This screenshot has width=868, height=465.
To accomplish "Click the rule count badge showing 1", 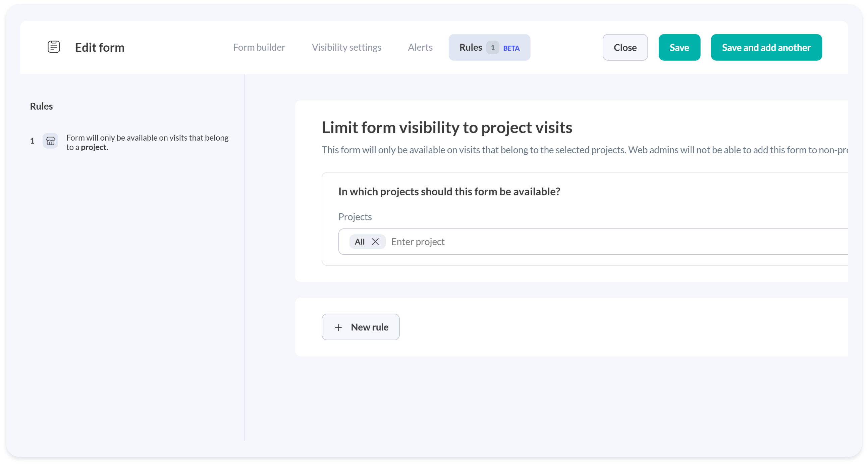I will point(492,48).
